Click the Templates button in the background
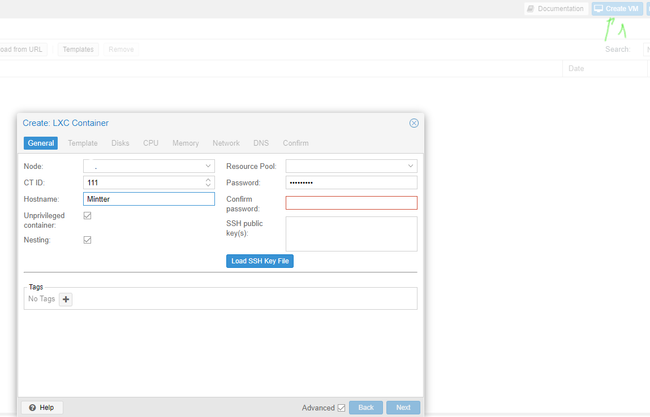Screen dimensions: 650x417 (x=78, y=49)
